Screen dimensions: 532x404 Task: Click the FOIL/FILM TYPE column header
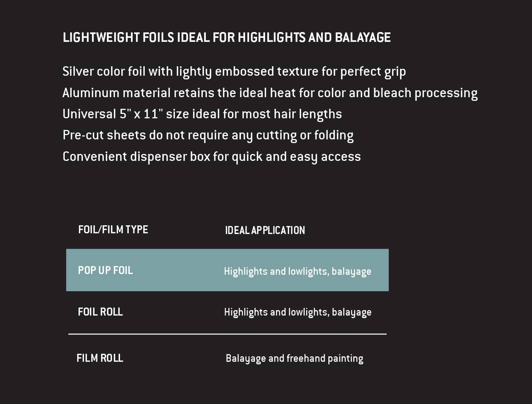pyautogui.click(x=113, y=230)
